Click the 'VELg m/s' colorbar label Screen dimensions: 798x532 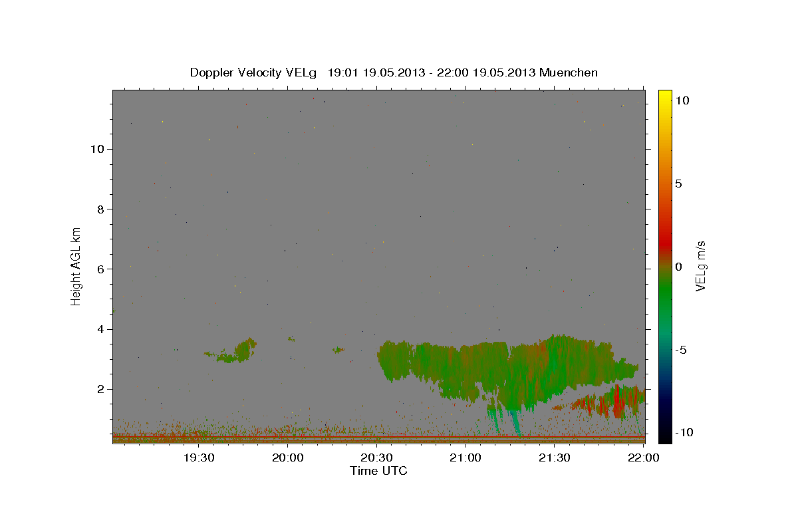(700, 266)
